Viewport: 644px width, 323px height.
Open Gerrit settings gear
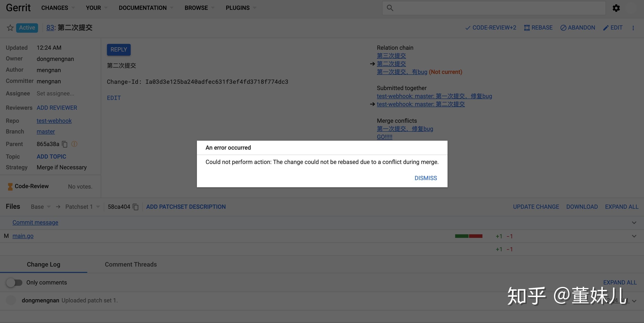(x=616, y=8)
